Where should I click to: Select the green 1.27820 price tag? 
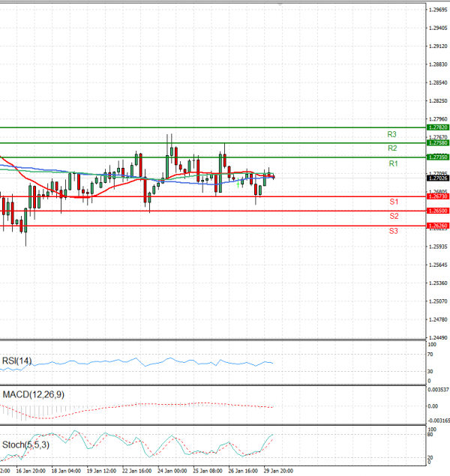pos(438,127)
